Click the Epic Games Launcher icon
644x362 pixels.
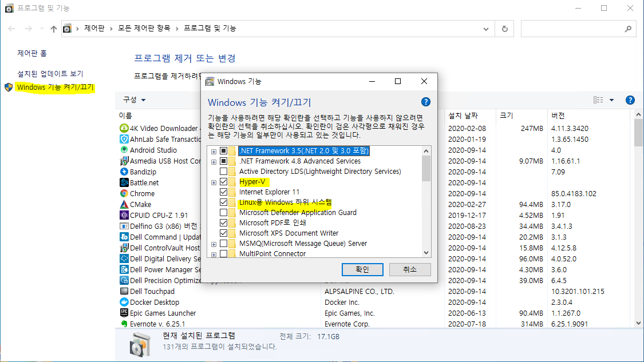click(x=124, y=313)
